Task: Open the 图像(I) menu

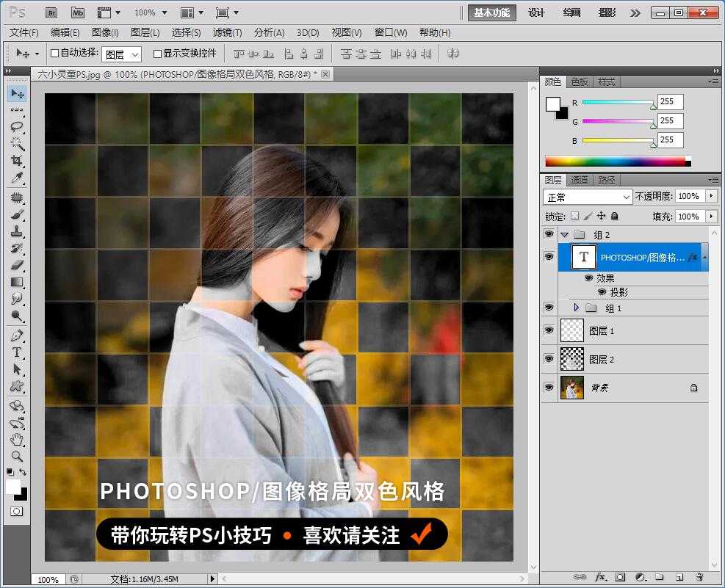Action: point(106,33)
